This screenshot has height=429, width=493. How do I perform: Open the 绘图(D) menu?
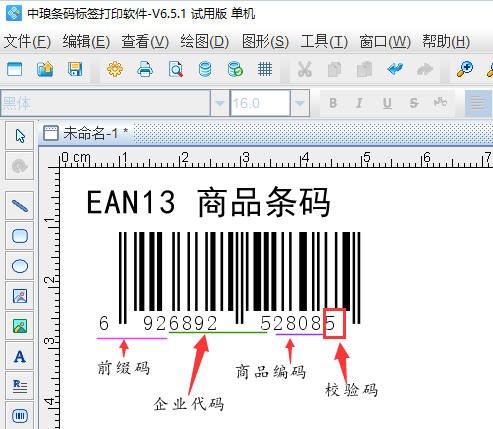204,42
